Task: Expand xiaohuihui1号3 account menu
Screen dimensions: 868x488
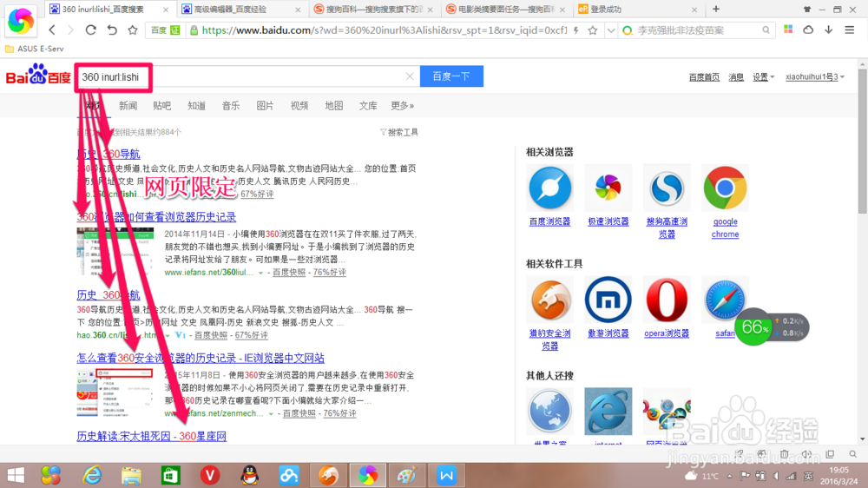Action: (815, 77)
